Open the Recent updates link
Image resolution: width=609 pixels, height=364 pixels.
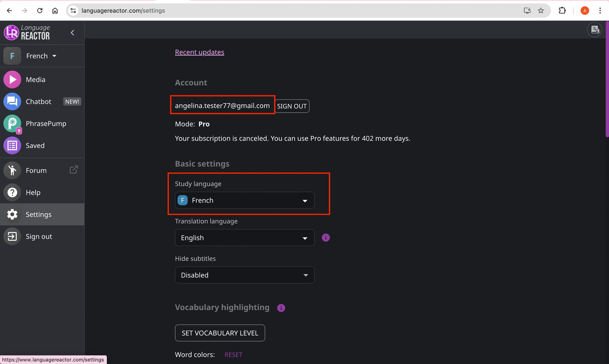200,52
